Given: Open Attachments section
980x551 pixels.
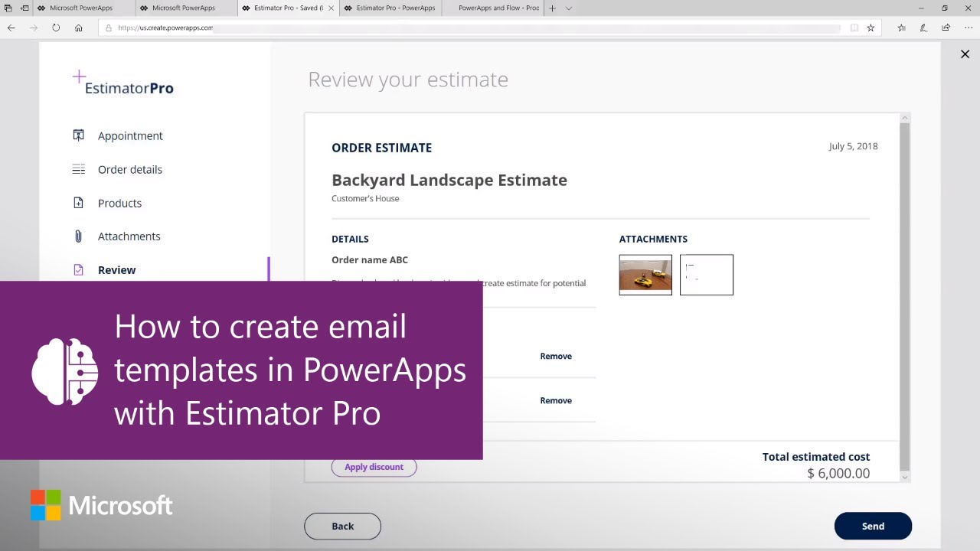Looking at the screenshot, I should 129,236.
